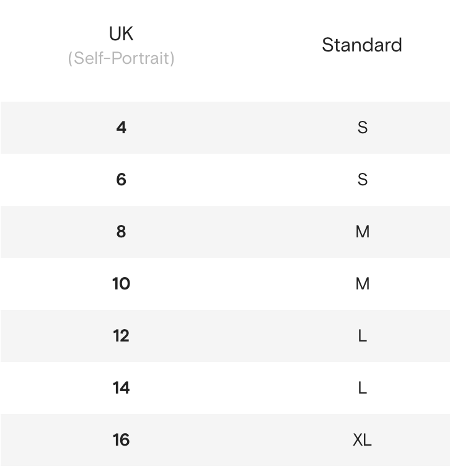Select UK size 8 cell

(121, 232)
